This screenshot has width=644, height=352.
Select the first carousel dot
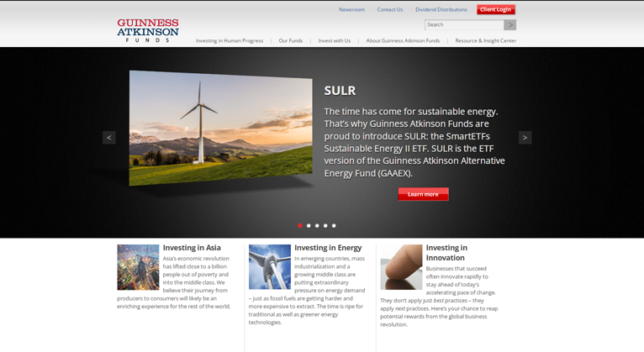click(300, 226)
